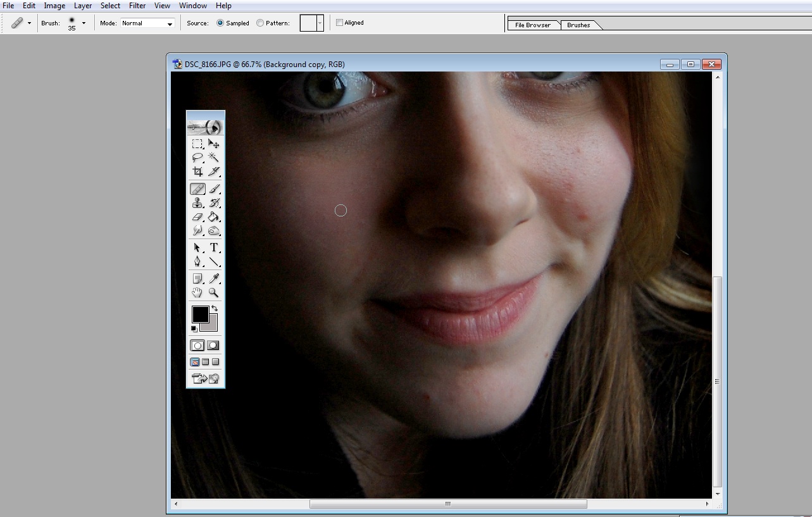Click the vertical scrollbar down arrow

click(717, 494)
